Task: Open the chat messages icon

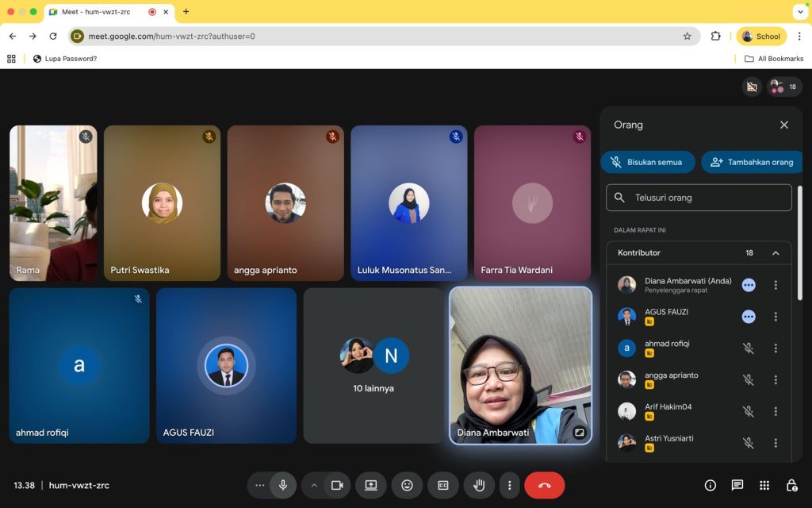Action: pos(737,485)
